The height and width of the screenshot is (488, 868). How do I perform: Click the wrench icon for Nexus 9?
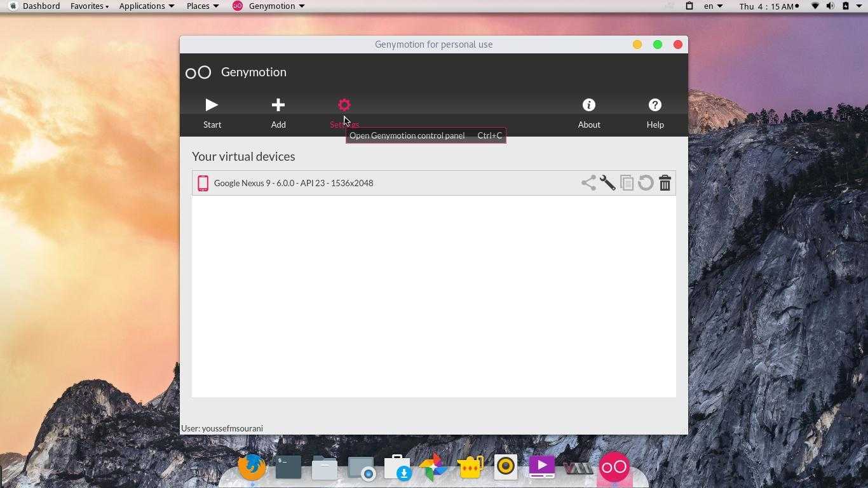[x=607, y=183]
